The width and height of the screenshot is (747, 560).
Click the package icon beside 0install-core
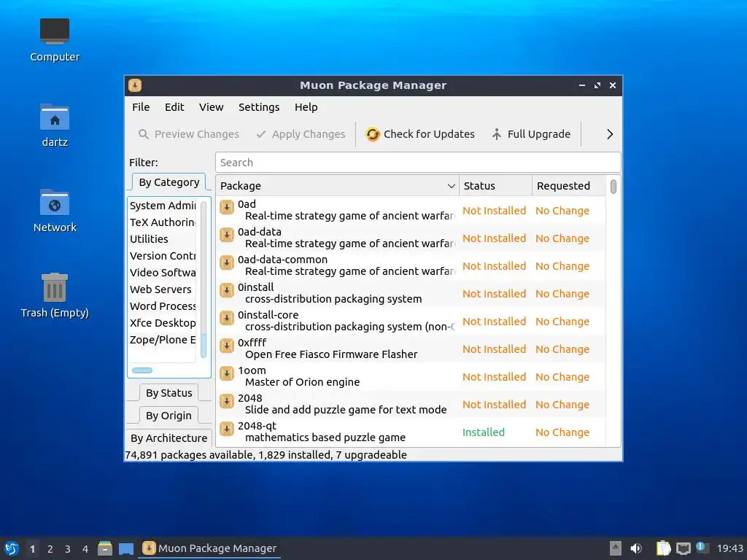pos(227,318)
